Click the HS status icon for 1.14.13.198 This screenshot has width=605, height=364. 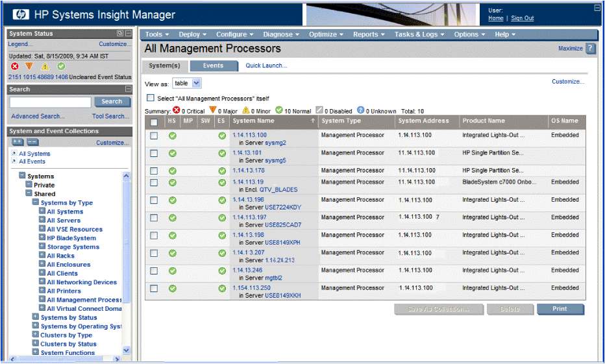[173, 236]
